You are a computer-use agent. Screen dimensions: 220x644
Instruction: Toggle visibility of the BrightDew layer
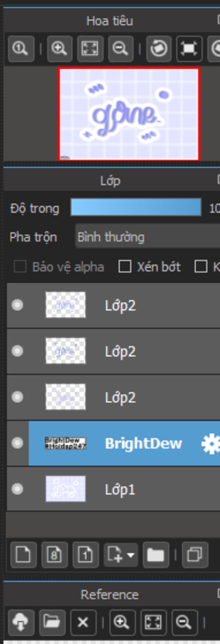[x=17, y=443]
